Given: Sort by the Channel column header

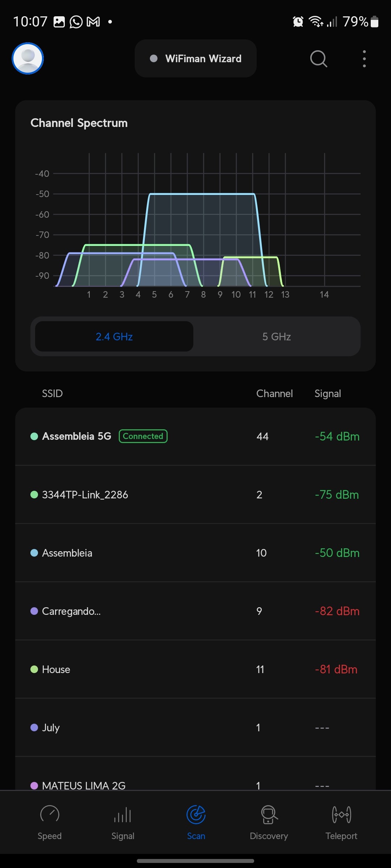Looking at the screenshot, I should 274,393.
